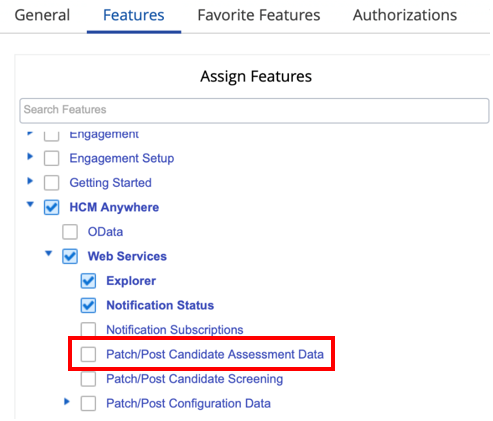Click the Notification Subscriptions feature label
The image size is (493, 421).
[x=175, y=330]
